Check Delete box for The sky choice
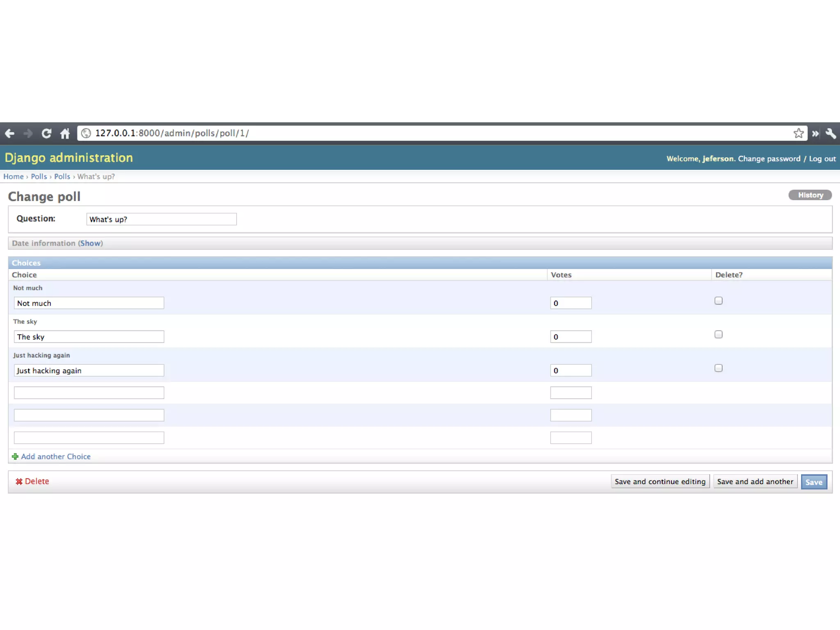The image size is (840, 630). tap(718, 334)
